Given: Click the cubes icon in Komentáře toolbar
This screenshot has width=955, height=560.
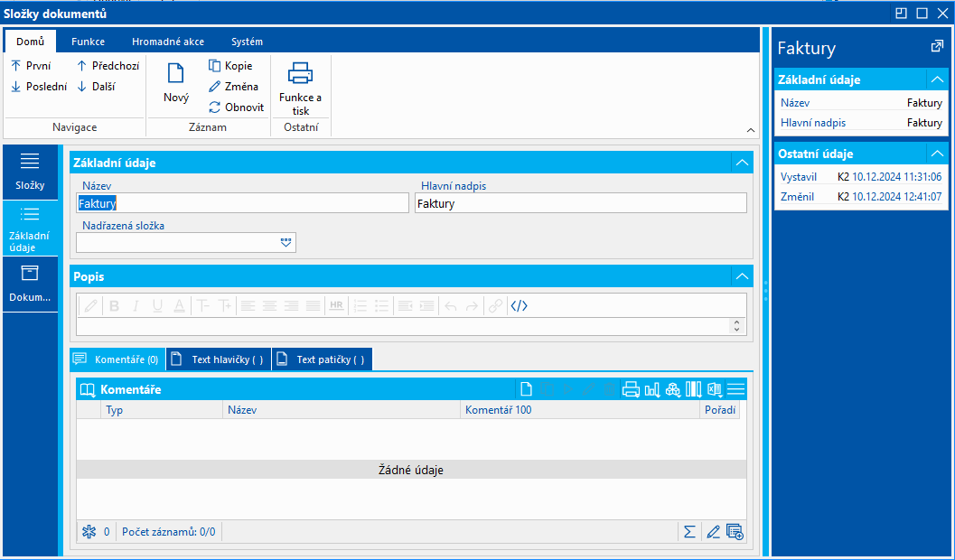Looking at the screenshot, I should (673, 389).
